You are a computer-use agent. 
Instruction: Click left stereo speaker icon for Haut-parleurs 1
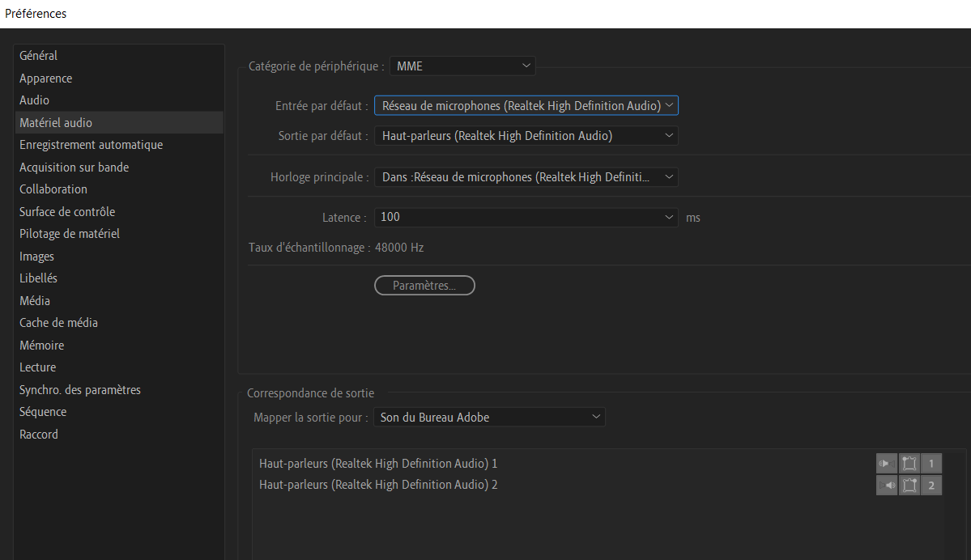pyautogui.click(x=886, y=464)
